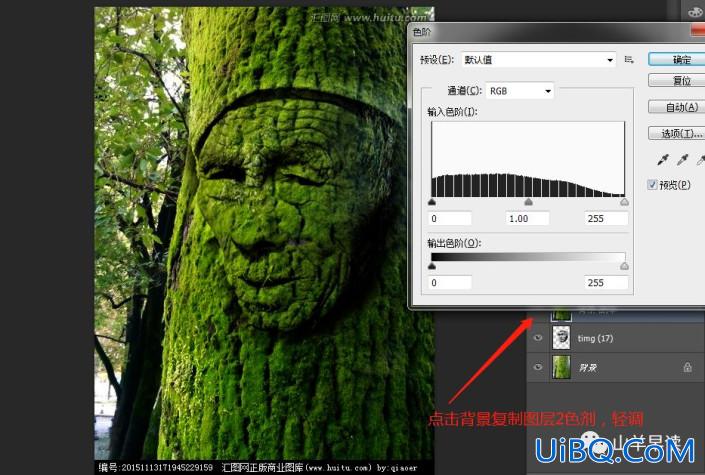Click the output shadow field 0
Viewport: 705px width, 475px height.
point(450,282)
